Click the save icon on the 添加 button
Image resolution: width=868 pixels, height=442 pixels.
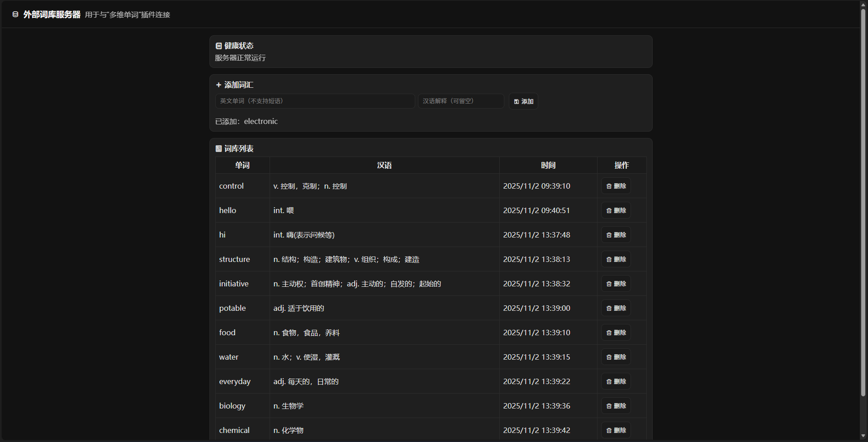coord(517,102)
